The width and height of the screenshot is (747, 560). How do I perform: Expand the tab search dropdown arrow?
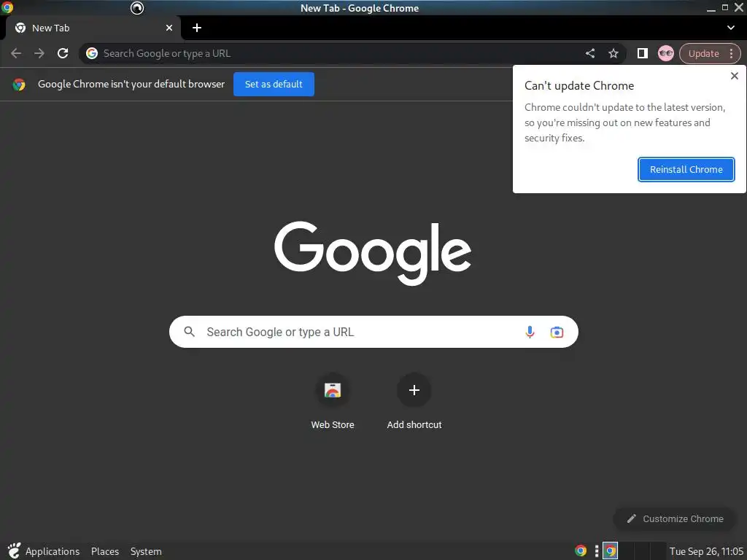(x=731, y=28)
